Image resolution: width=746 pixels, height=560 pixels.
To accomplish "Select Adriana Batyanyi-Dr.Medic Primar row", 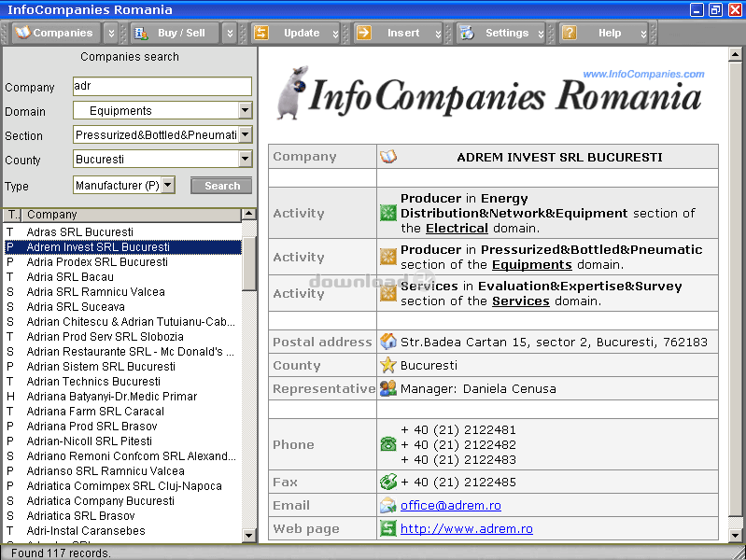I will pyautogui.click(x=122, y=397).
